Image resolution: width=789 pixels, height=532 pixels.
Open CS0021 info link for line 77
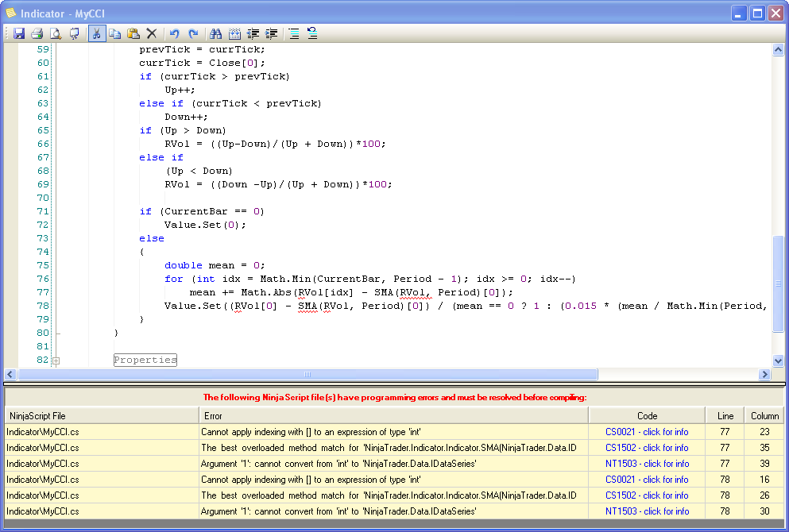647,432
